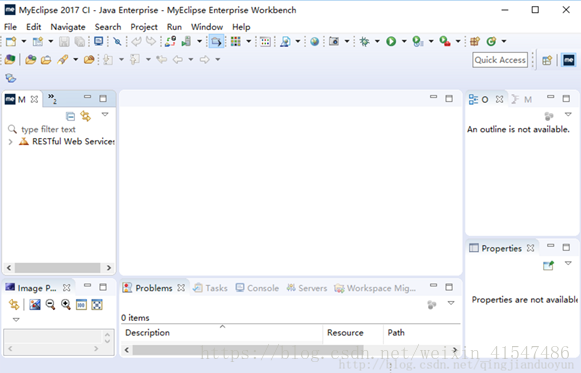The width and height of the screenshot is (581, 373).
Task: Open the Navigate menu
Action: (68, 27)
